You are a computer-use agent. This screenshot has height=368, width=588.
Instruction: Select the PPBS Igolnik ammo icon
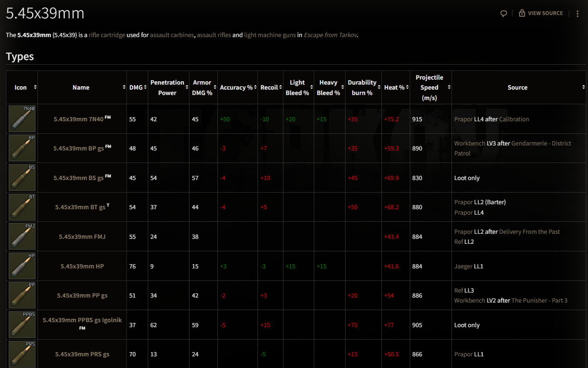[x=22, y=325]
